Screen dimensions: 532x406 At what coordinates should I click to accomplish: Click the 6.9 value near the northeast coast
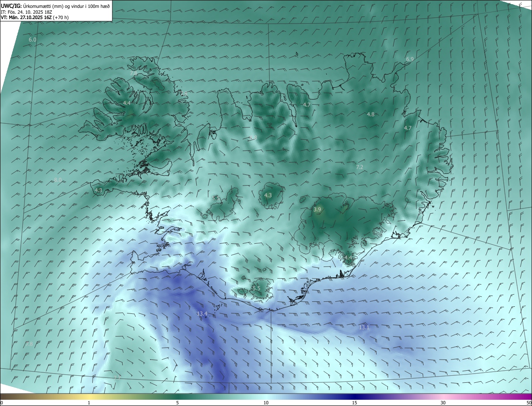[410, 59]
